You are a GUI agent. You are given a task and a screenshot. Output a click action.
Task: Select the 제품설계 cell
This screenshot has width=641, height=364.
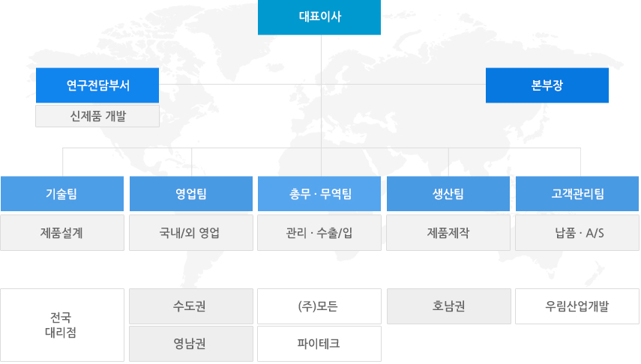(62, 233)
